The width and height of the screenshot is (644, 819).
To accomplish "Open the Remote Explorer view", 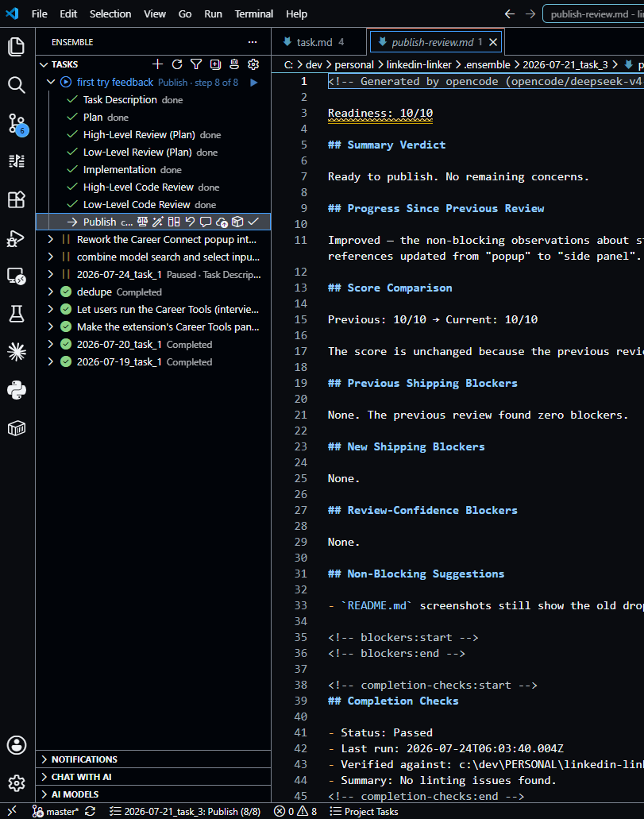I will (x=17, y=276).
